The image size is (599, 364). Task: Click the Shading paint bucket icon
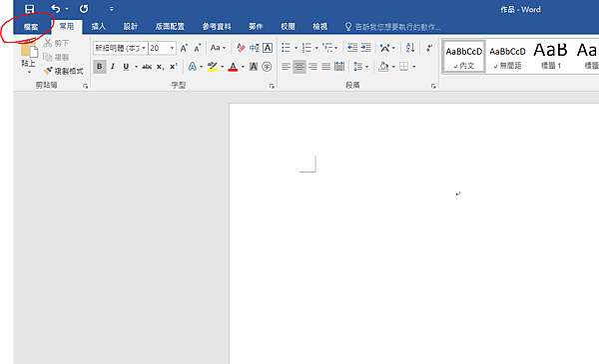[x=383, y=67]
